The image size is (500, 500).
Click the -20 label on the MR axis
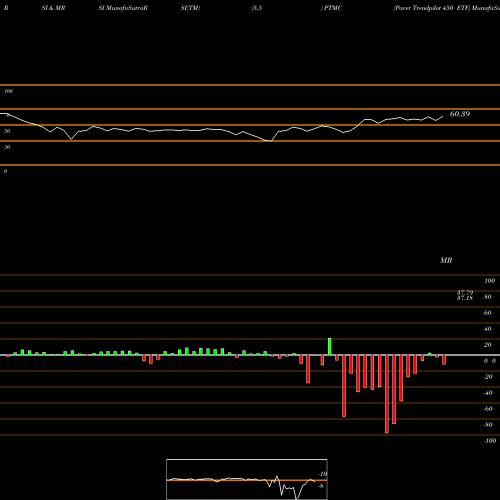(488, 377)
